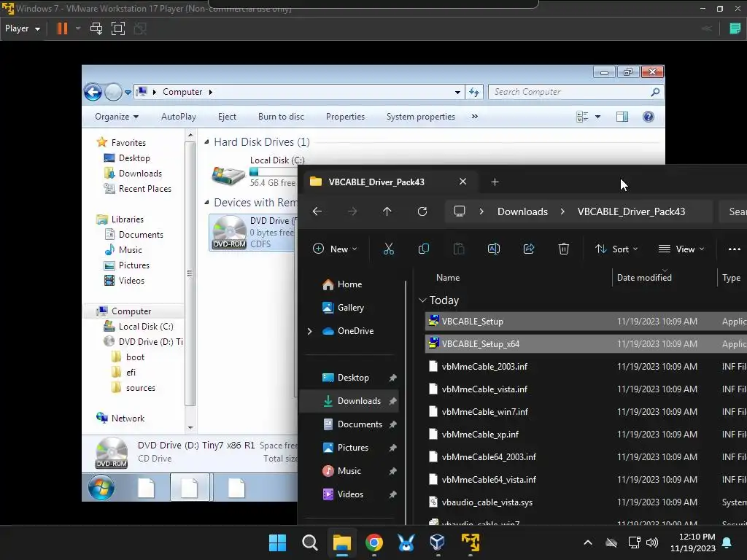Open Google Chrome from taskbar
This screenshot has width=747, height=560.
point(374,542)
